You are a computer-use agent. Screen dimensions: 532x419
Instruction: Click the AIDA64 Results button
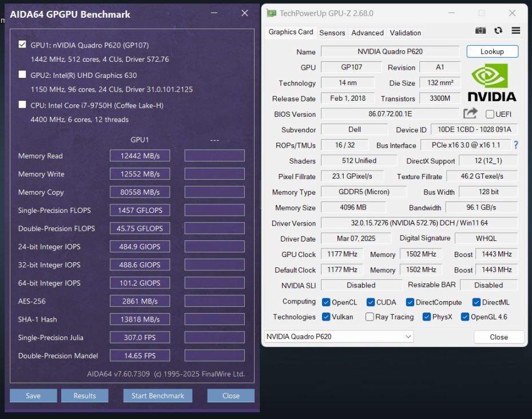point(85,396)
